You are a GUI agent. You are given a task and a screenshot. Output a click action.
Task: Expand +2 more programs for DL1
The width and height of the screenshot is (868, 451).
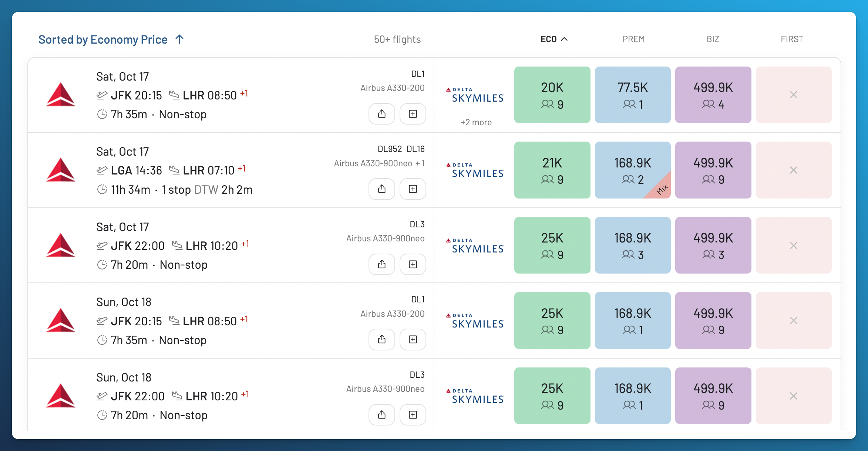click(476, 122)
